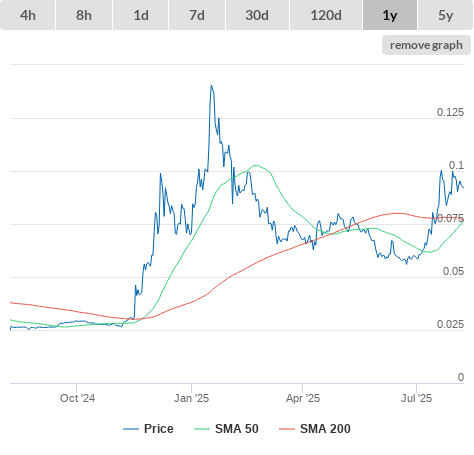Click the price peak above 0.125
The height and width of the screenshot is (455, 474).
click(x=211, y=86)
